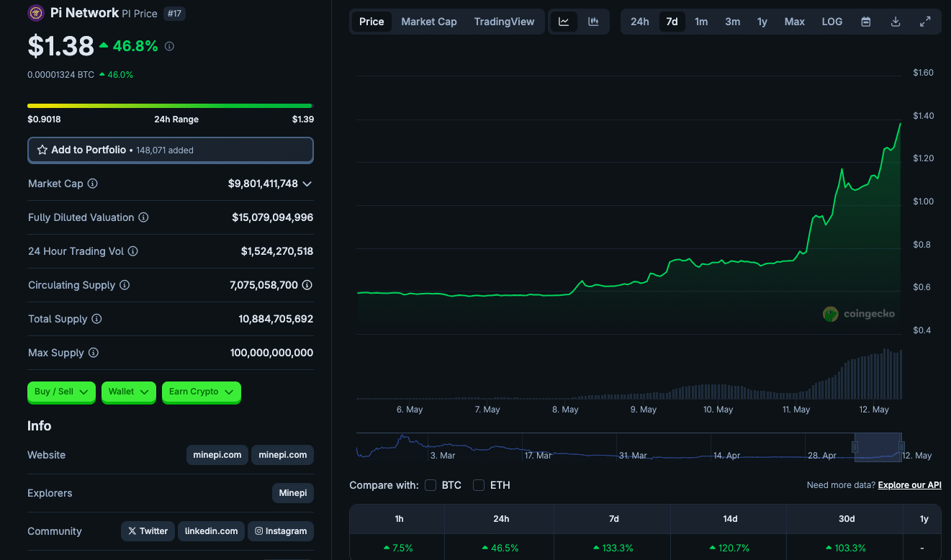Expand the Market Cap value chevron
This screenshot has height=560, width=951.
coord(307,184)
